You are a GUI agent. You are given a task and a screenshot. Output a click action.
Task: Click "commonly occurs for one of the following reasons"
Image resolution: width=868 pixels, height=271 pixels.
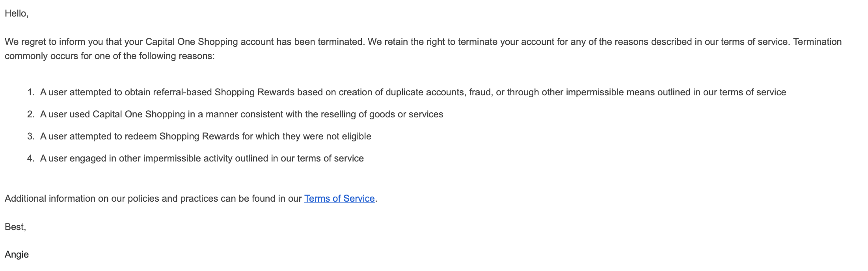pyautogui.click(x=110, y=56)
